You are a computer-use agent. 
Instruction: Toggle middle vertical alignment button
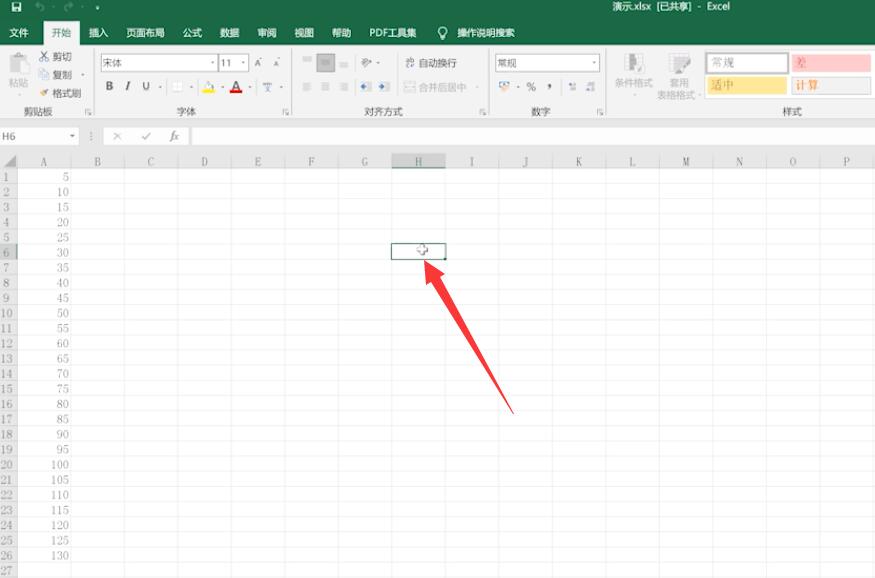[x=325, y=63]
